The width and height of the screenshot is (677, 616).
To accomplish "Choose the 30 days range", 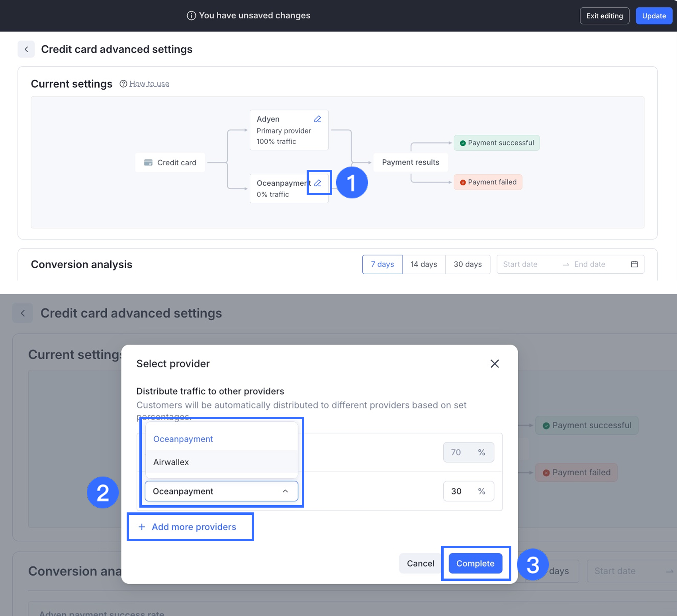I will pos(468,264).
